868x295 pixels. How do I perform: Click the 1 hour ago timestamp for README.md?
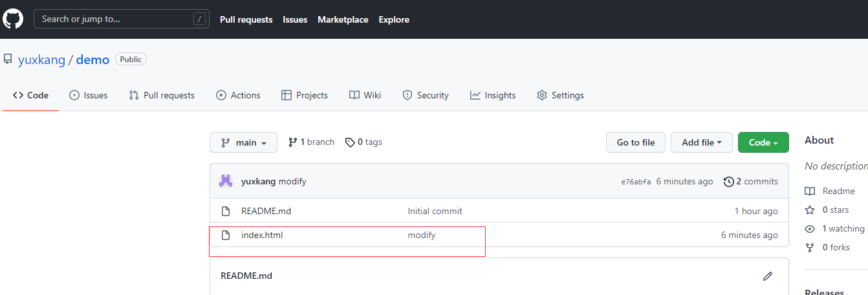coord(756,211)
